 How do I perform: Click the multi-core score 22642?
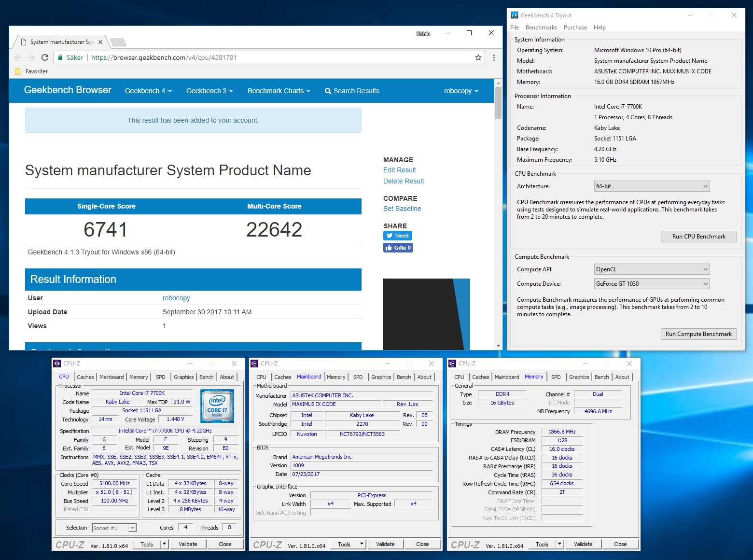[x=274, y=229]
